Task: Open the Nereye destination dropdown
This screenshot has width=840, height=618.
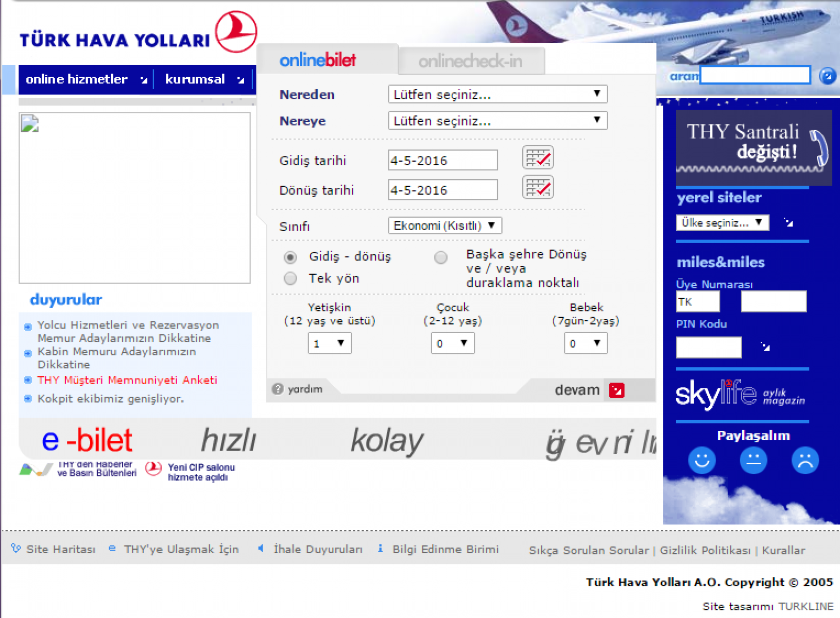Action: [x=497, y=121]
